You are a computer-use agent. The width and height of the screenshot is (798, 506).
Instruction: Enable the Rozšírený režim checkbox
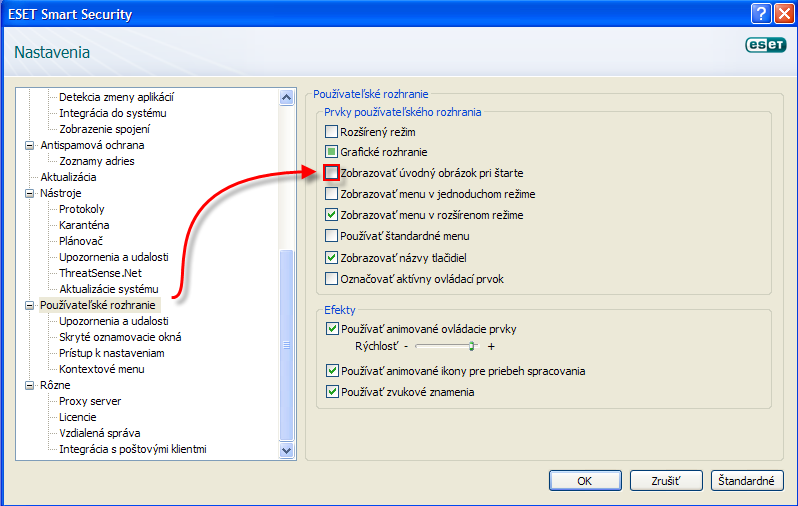331,132
